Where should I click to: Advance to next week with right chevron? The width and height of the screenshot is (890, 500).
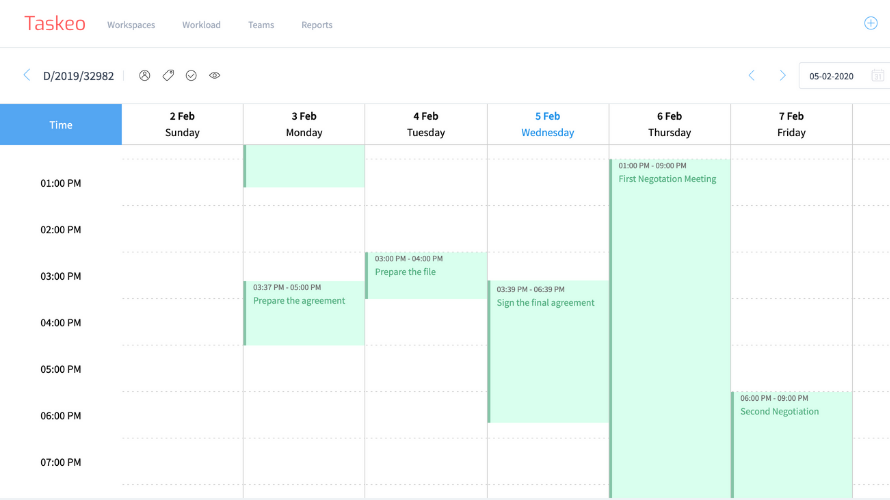783,76
